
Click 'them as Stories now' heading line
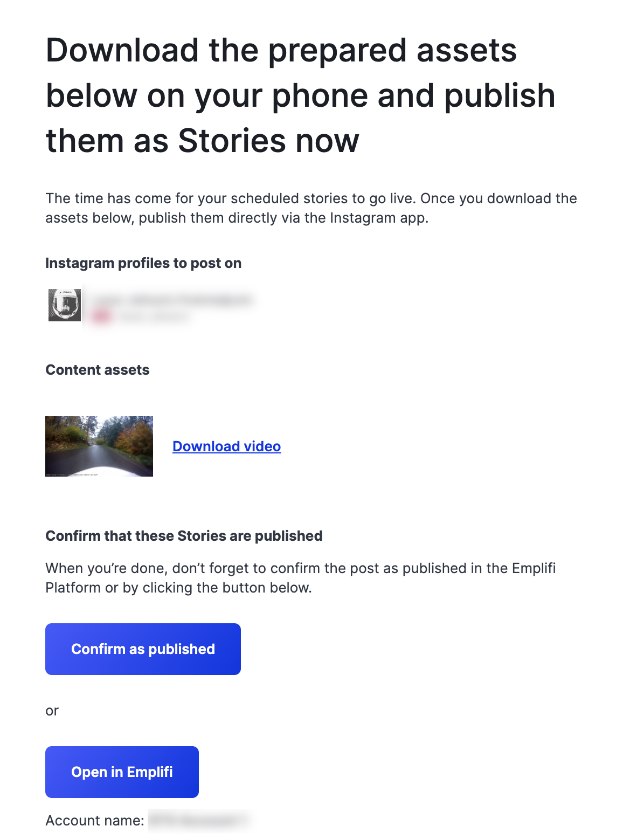202,141
